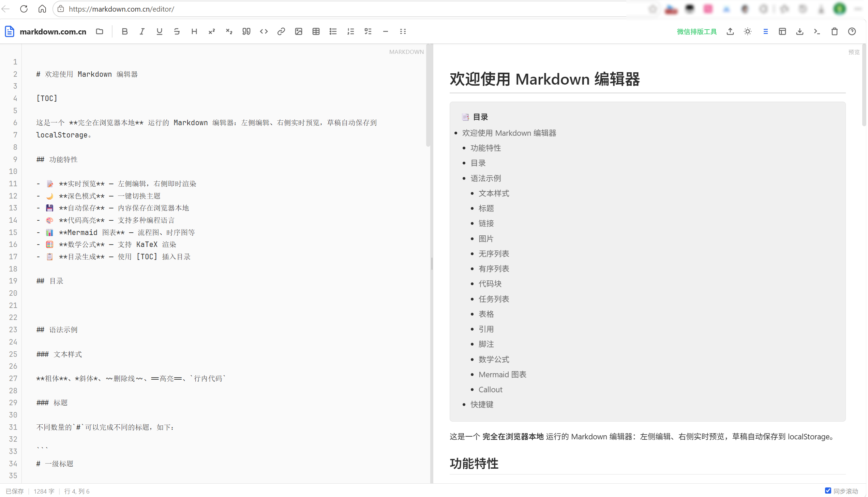Jump to 引用 TOC entry
The width and height of the screenshot is (868, 497).
click(487, 329)
